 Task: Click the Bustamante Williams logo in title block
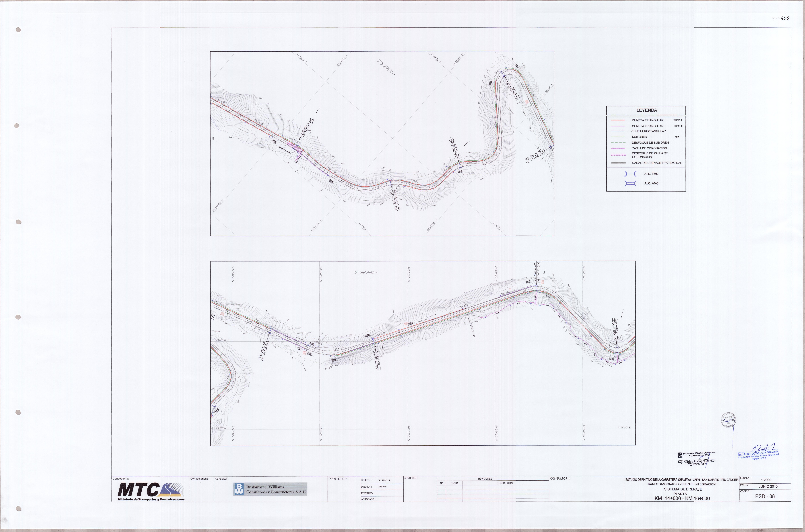click(270, 489)
